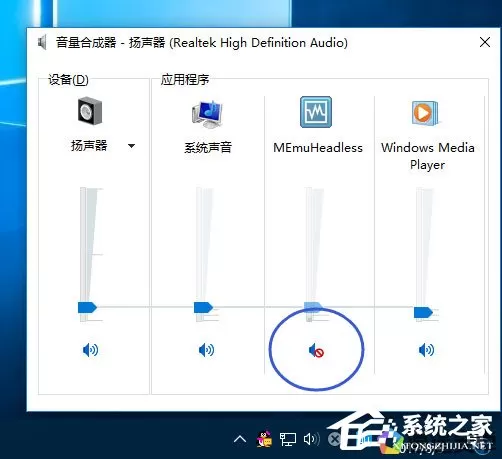The width and height of the screenshot is (502, 459).
Task: Mute Windows Media Player audio
Action: tap(426, 350)
